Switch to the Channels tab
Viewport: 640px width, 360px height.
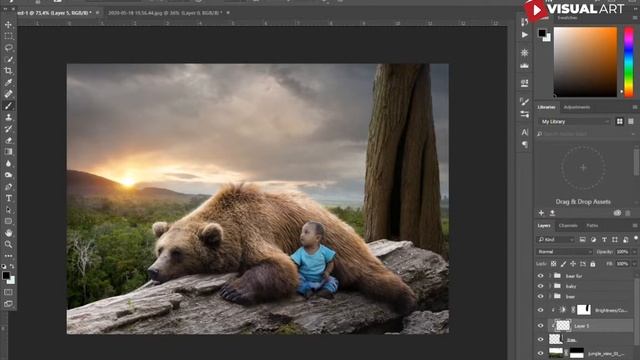pyautogui.click(x=568, y=225)
